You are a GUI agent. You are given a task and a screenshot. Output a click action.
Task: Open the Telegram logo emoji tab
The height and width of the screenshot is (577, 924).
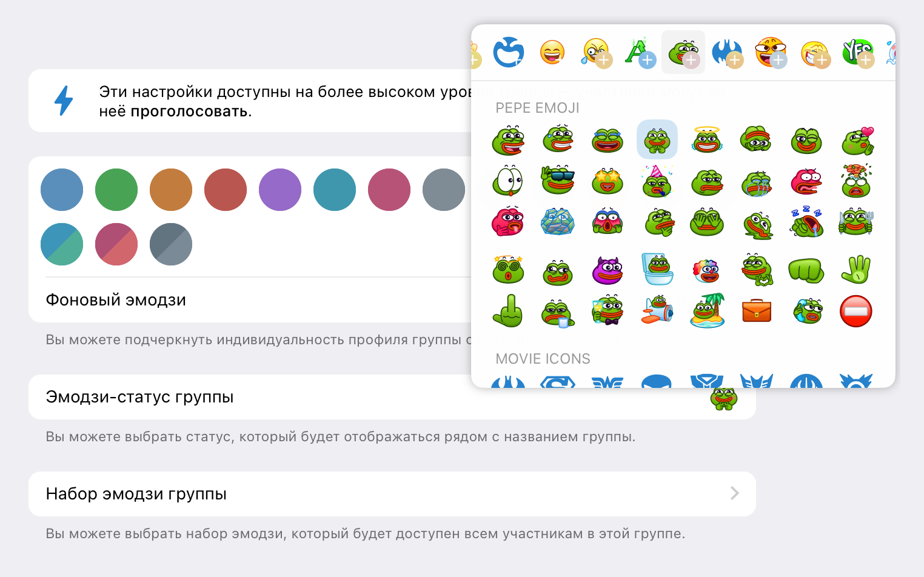(508, 53)
